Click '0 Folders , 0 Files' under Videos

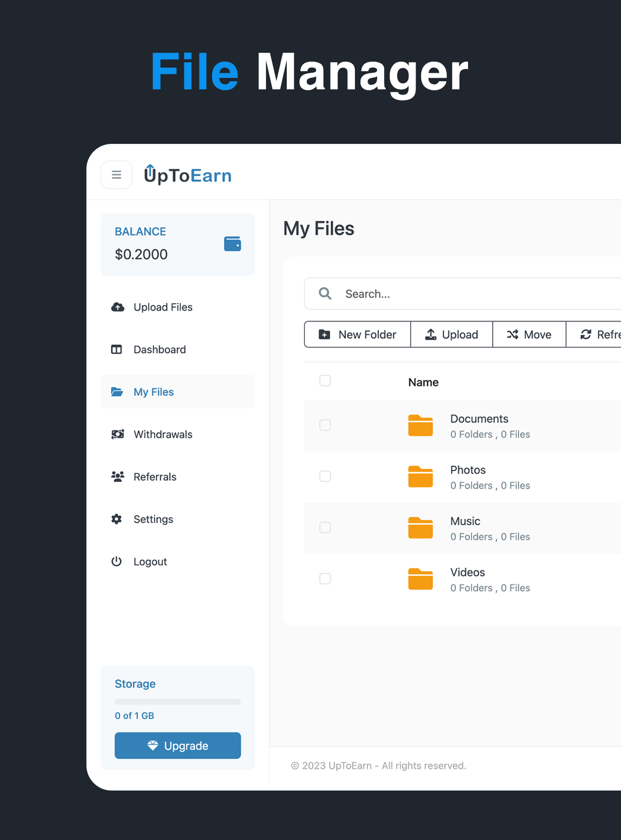490,588
